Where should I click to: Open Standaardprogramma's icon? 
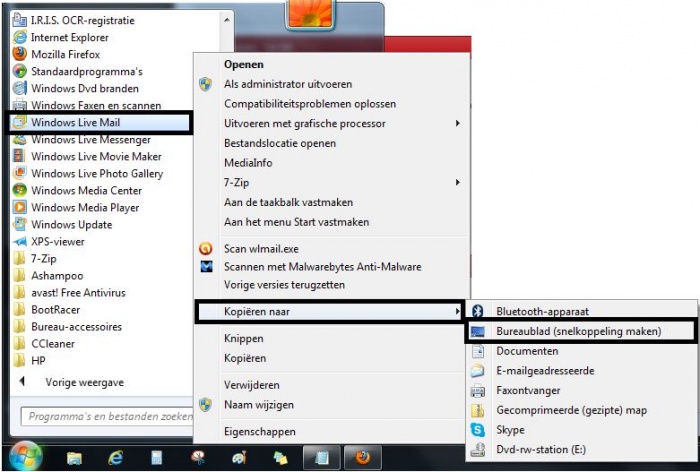[20, 71]
